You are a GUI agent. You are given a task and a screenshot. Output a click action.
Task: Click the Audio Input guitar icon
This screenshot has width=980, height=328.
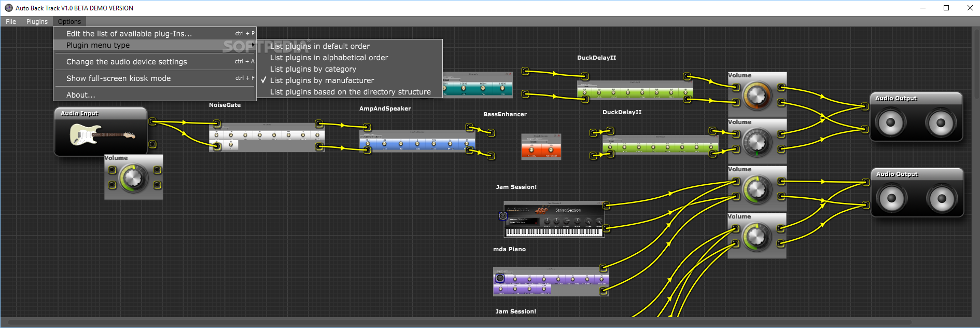102,135
